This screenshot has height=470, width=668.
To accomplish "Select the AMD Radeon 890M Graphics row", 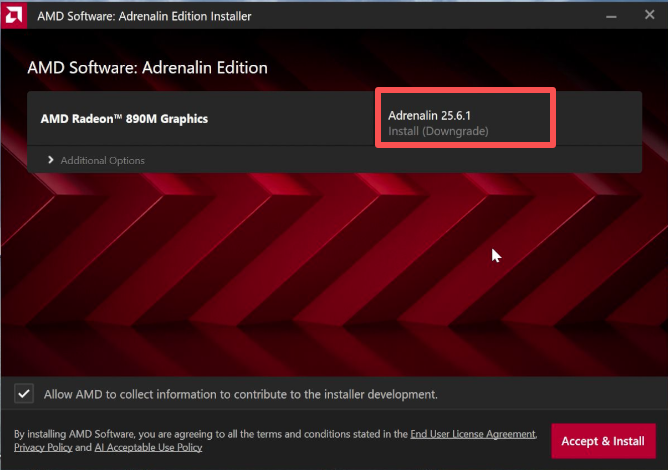I will click(x=124, y=118).
